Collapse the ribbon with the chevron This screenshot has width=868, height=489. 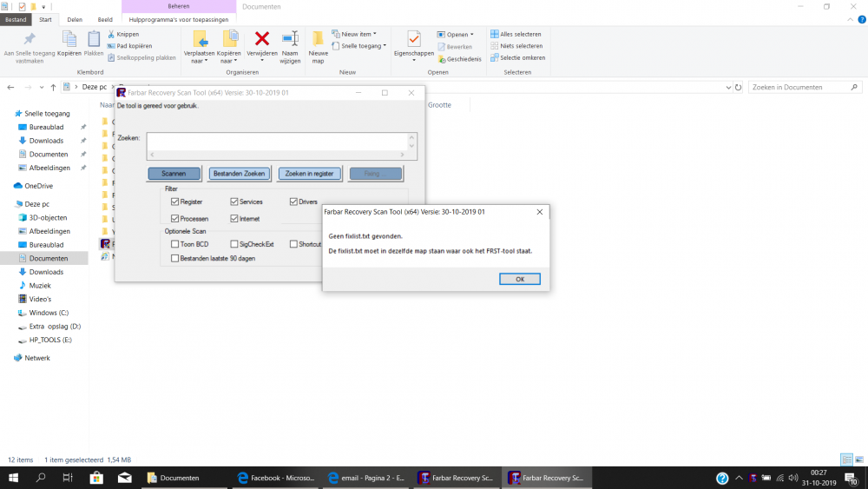[x=851, y=19]
